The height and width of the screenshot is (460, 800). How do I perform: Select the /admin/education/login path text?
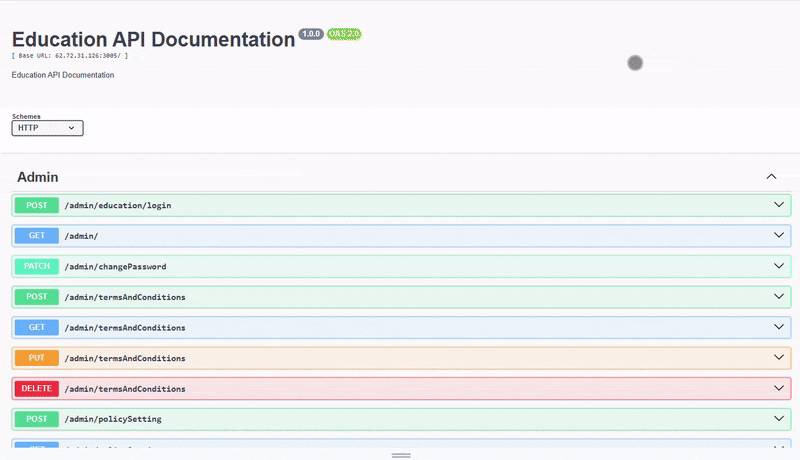coord(118,206)
